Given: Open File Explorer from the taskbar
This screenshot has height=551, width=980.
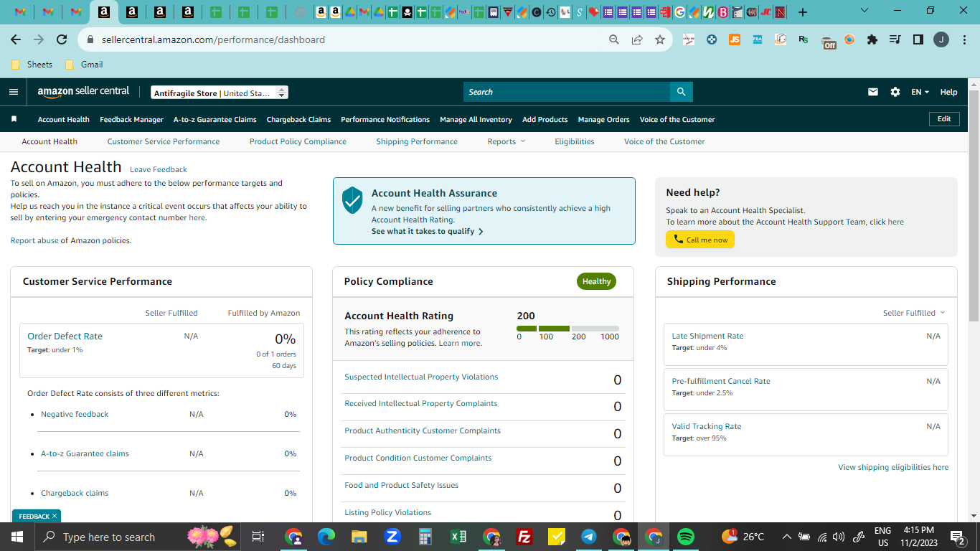Looking at the screenshot, I should 359,537.
